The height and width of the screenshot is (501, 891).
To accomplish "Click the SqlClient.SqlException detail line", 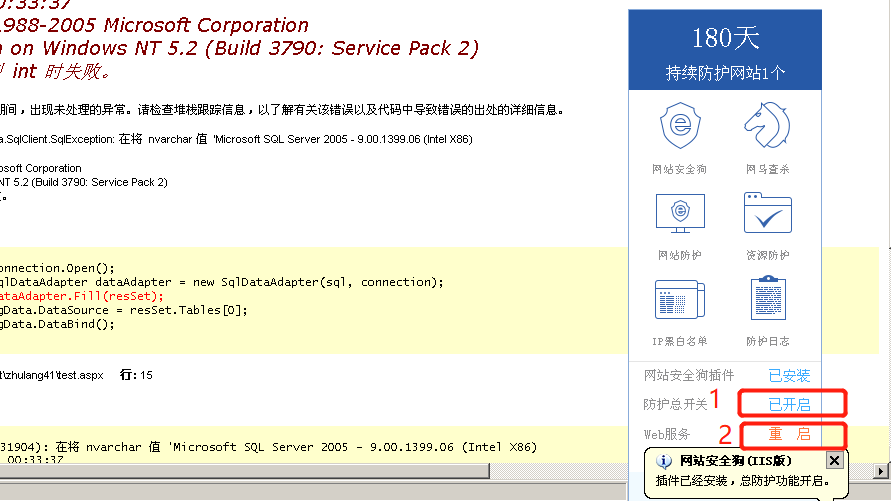I will pyautogui.click(x=236, y=139).
